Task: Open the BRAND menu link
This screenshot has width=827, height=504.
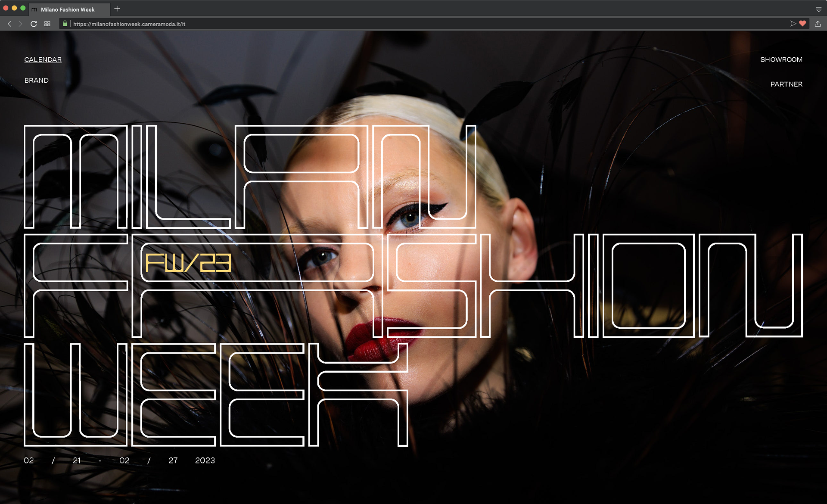Action: coord(37,80)
